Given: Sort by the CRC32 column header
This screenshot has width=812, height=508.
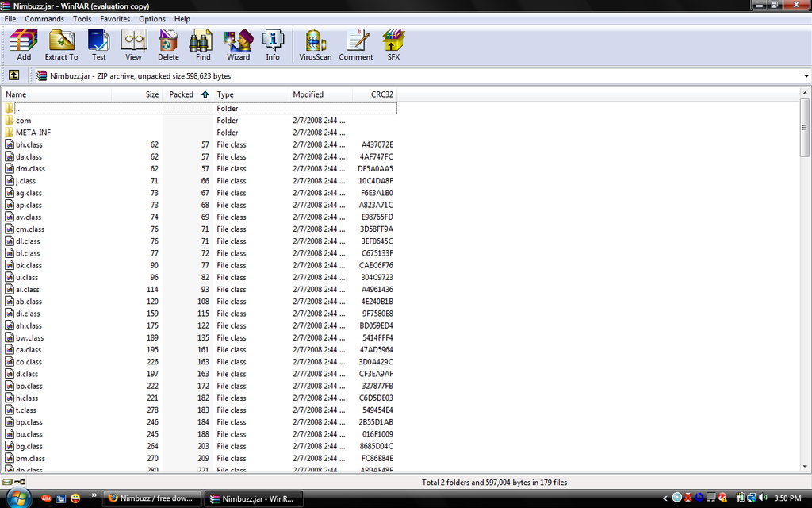Looking at the screenshot, I should pyautogui.click(x=375, y=94).
